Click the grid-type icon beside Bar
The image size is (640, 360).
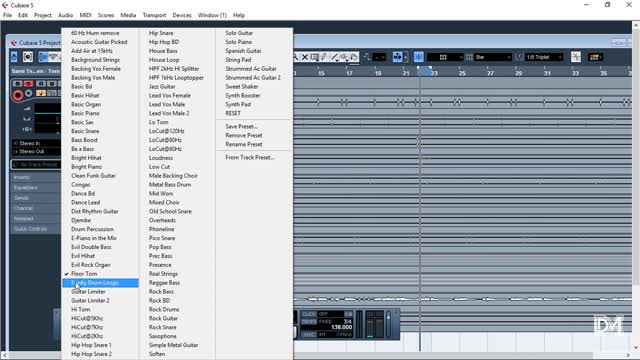[x=469, y=57]
